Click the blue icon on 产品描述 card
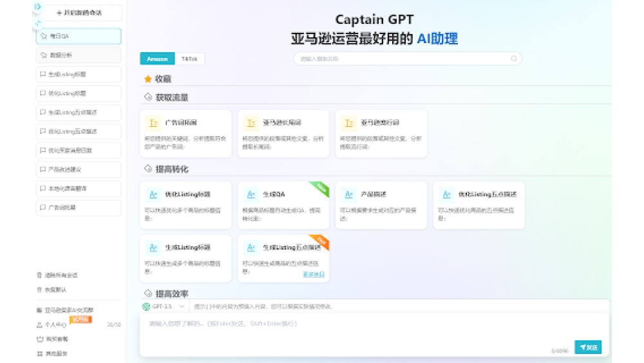The height and width of the screenshot is (363, 644). point(348,195)
